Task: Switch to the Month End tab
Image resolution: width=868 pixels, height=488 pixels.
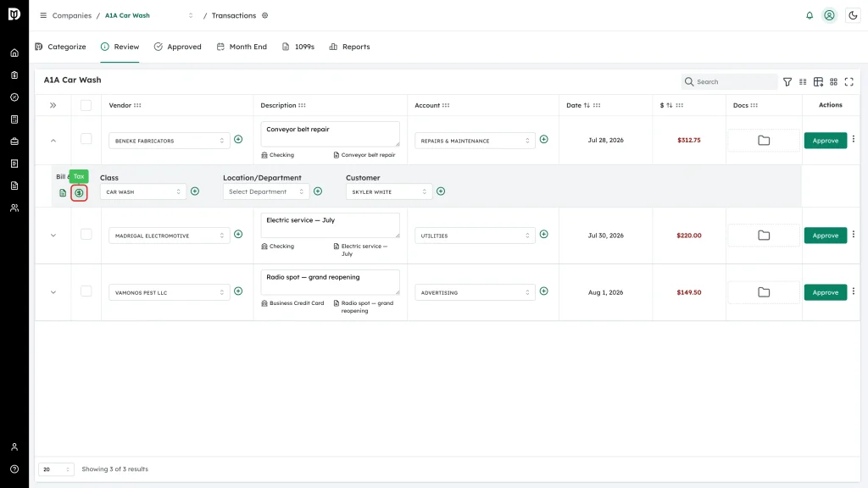Action: pos(242,47)
